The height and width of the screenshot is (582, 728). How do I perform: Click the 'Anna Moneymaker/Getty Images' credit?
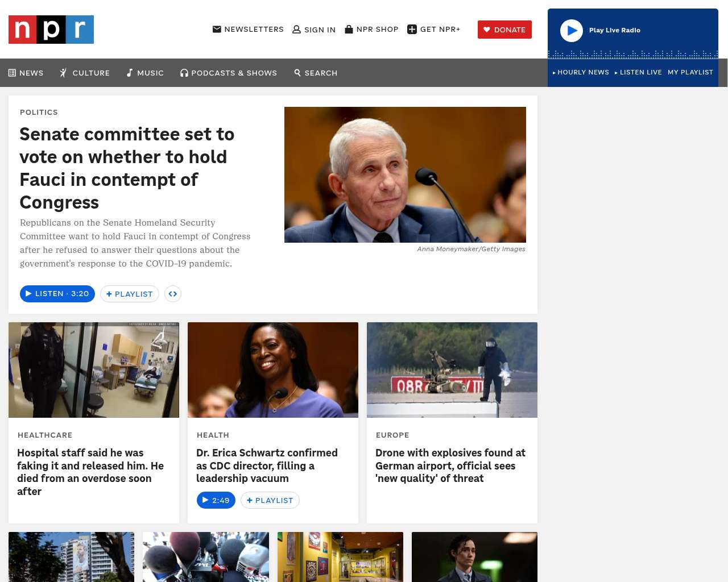pos(471,249)
